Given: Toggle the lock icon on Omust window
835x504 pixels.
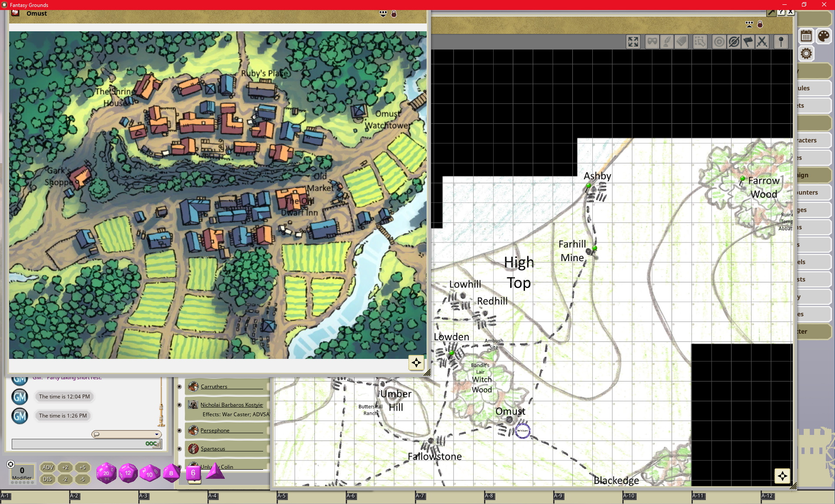Looking at the screenshot, I should click(x=394, y=13).
